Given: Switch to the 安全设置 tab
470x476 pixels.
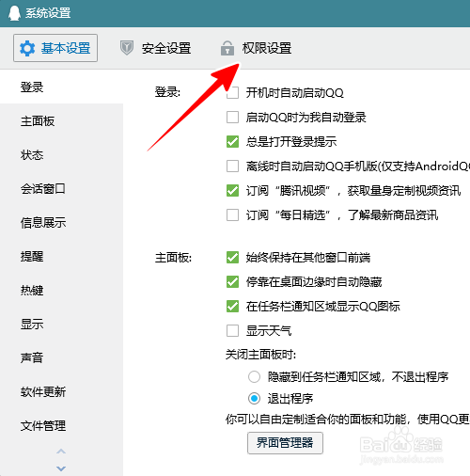Looking at the screenshot, I should 155,48.
